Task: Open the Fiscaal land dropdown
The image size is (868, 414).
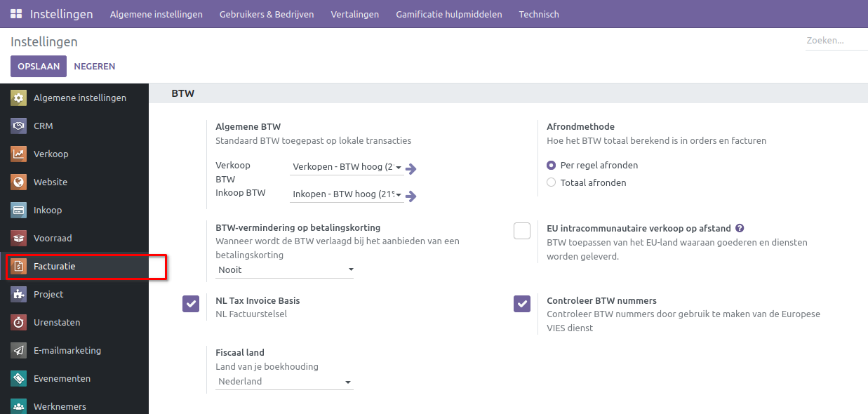Action: pyautogui.click(x=284, y=382)
